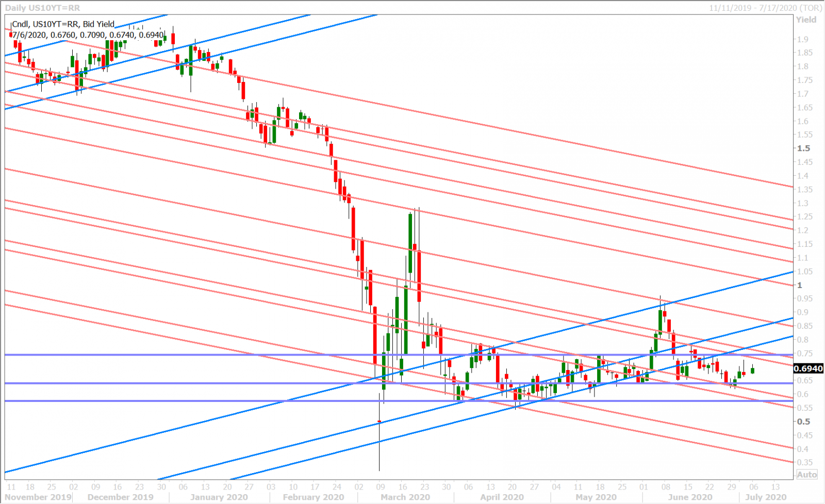Click the 01 date tick in June

[643, 486]
